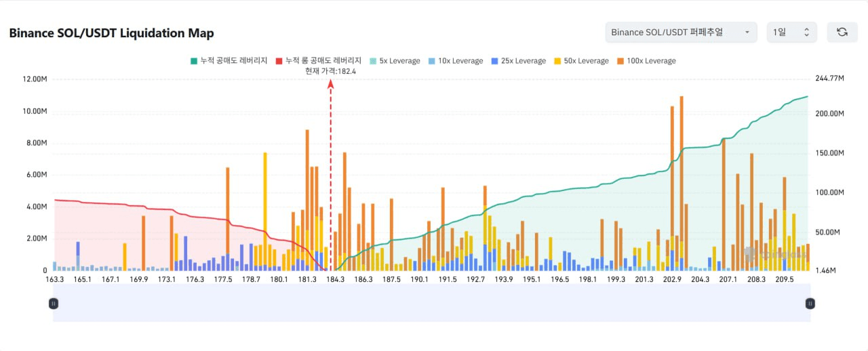Click the stepper arrows on the 1일 selector
This screenshot has height=351, width=868.
806,32
